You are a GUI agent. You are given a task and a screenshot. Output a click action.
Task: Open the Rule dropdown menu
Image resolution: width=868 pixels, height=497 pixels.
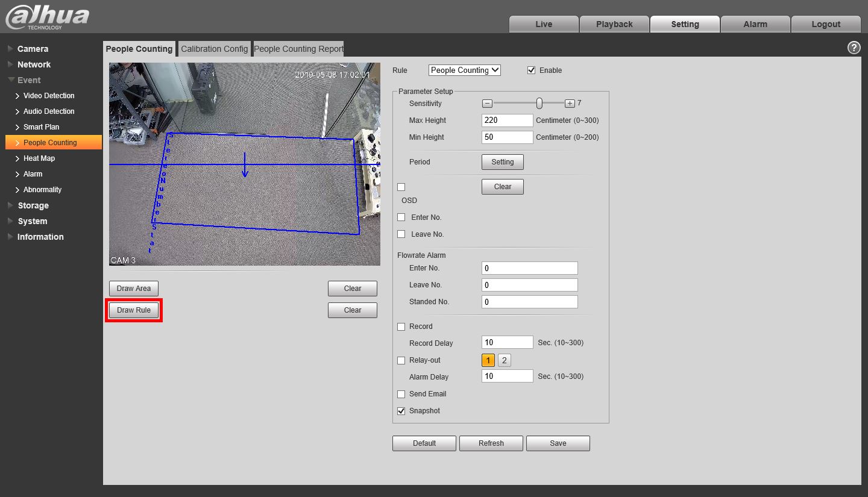[x=464, y=70]
